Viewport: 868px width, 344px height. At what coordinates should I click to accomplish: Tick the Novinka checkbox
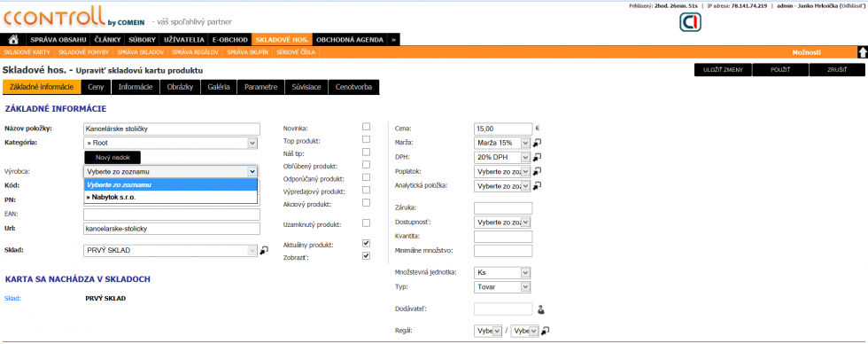tap(366, 127)
